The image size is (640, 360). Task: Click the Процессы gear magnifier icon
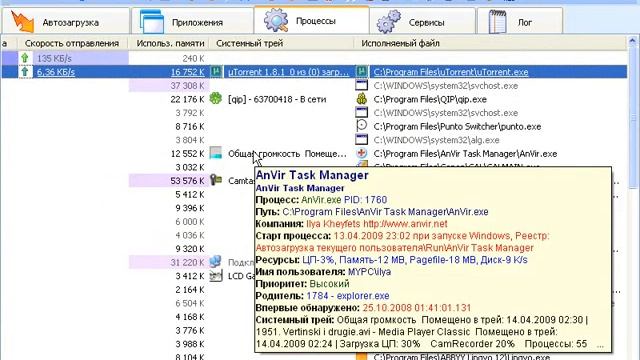click(276, 20)
